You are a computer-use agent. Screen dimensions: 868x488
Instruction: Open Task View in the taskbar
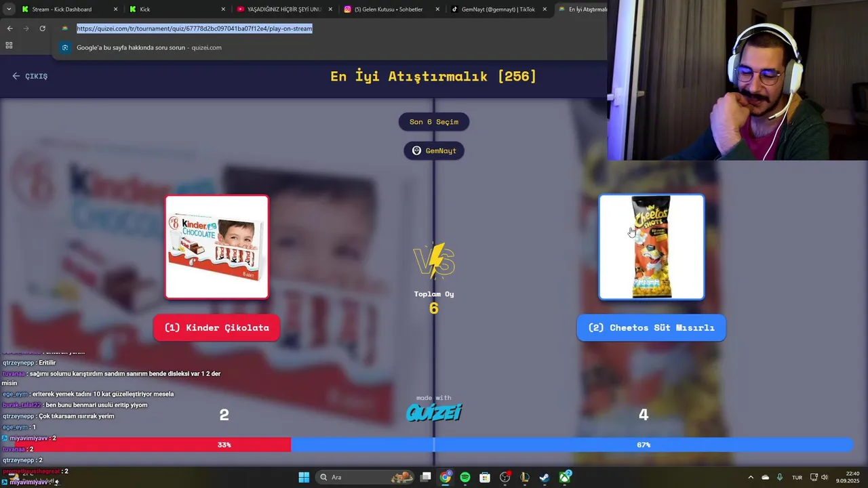tap(425, 477)
